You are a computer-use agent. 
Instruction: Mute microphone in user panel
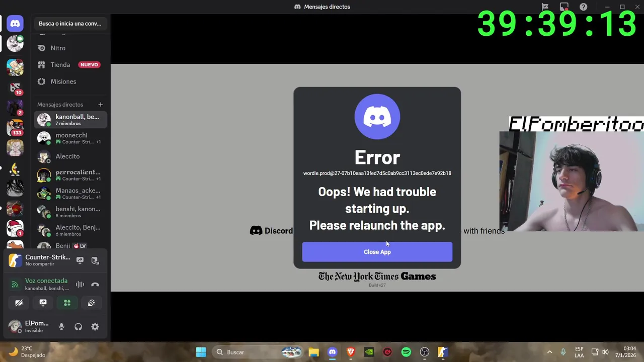point(61,327)
